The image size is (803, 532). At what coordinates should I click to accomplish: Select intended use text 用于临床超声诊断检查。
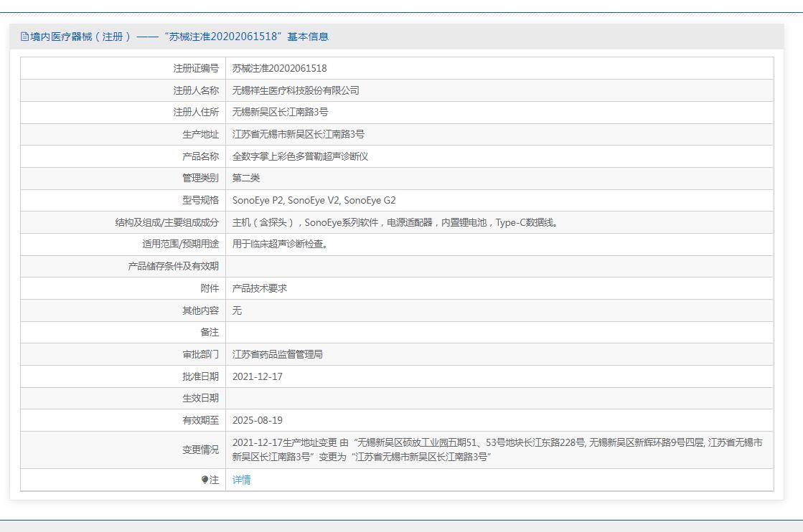point(280,244)
